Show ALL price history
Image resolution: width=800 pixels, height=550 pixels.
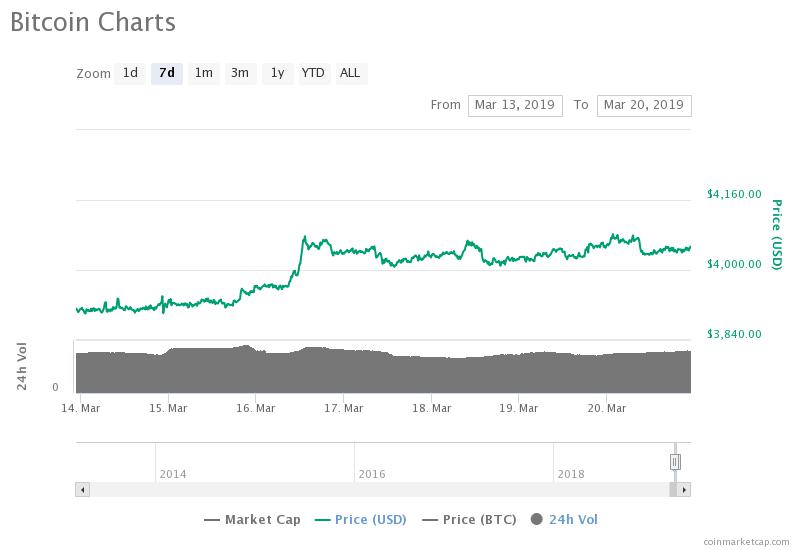pos(350,73)
